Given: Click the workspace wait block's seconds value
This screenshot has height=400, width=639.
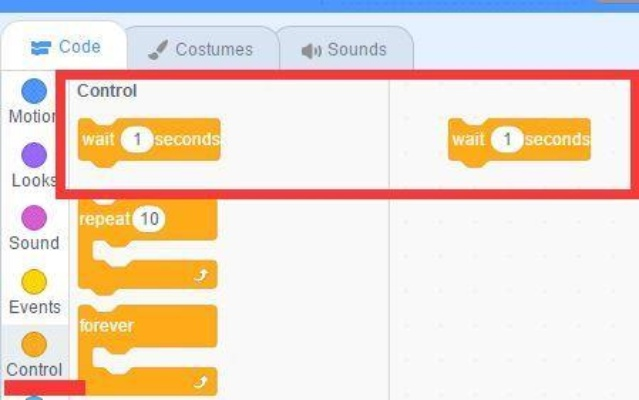Looking at the screenshot, I should (507, 140).
